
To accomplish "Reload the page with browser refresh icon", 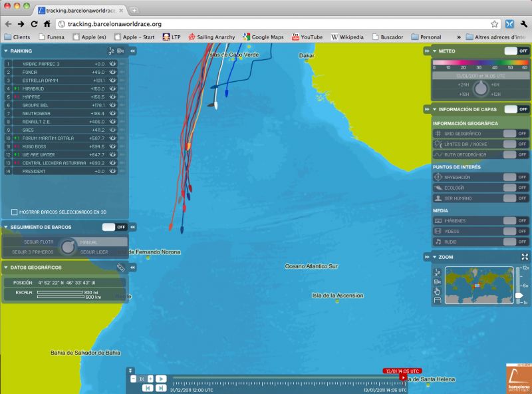I will (x=34, y=24).
